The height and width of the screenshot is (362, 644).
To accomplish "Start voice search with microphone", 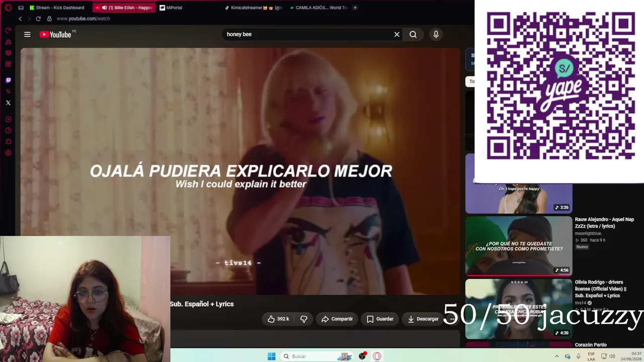I will [x=436, y=34].
